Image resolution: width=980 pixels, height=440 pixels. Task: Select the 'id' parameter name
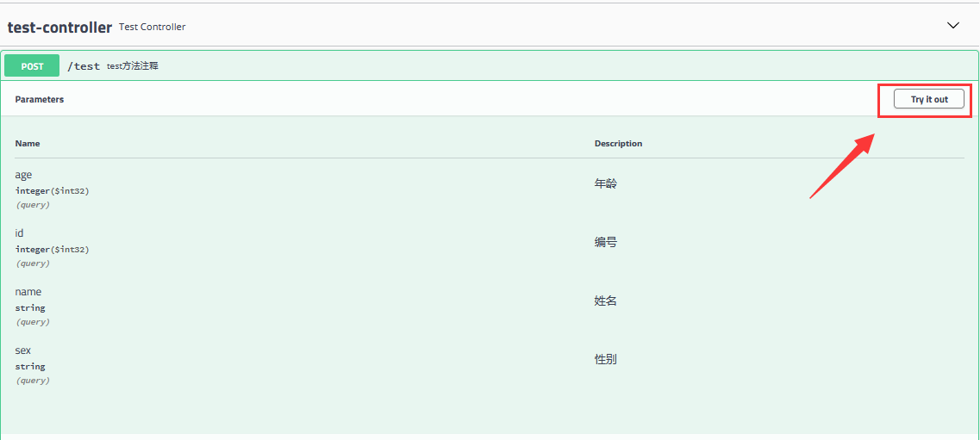click(x=19, y=232)
